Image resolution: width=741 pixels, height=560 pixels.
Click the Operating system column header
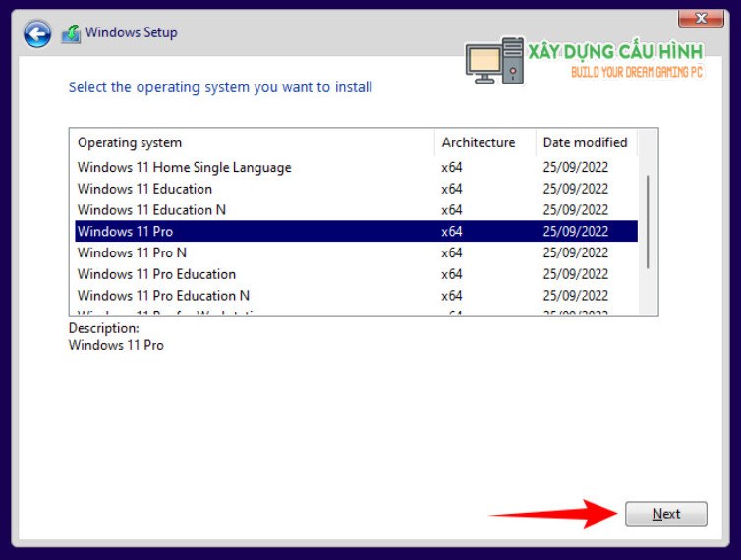253,142
